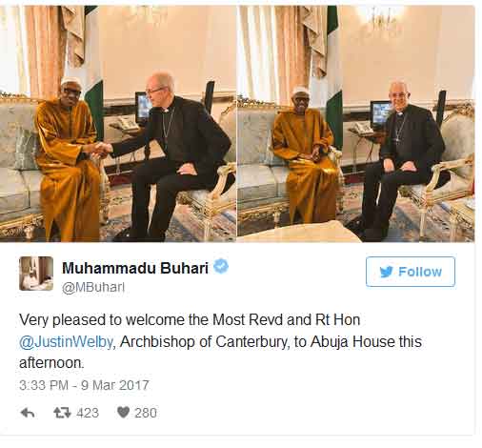The image size is (482, 448).
Task: Click the computer monitor in right photo
Action: (x=380, y=115)
